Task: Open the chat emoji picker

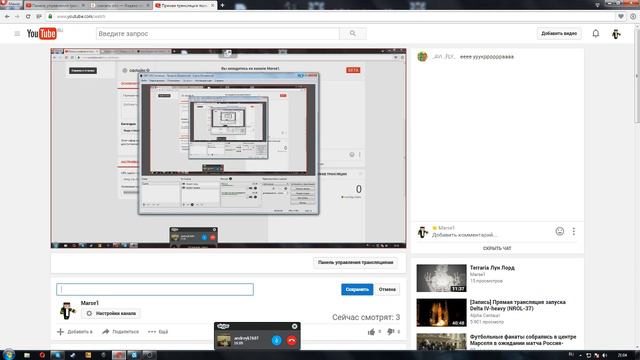Action: click(560, 231)
